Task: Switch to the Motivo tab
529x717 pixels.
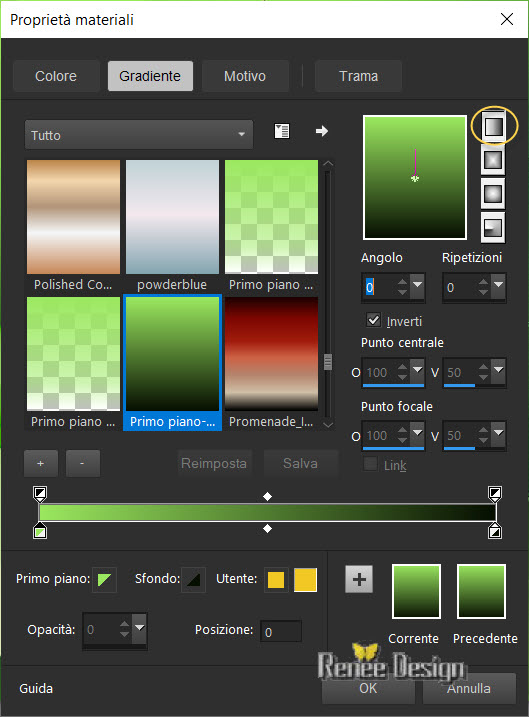Action: tap(245, 76)
